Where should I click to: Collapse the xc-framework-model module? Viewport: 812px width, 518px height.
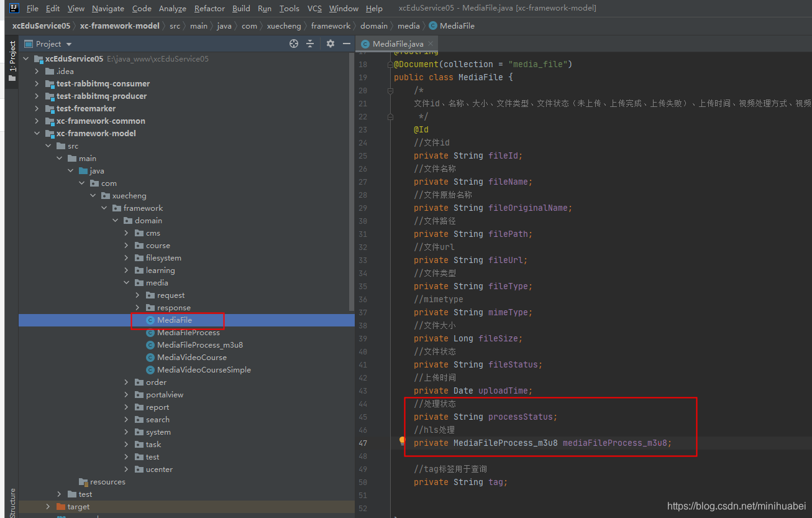coord(37,134)
